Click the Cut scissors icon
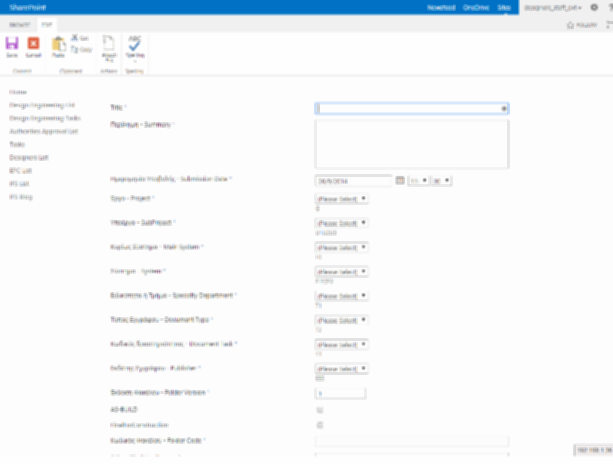 pos(75,38)
